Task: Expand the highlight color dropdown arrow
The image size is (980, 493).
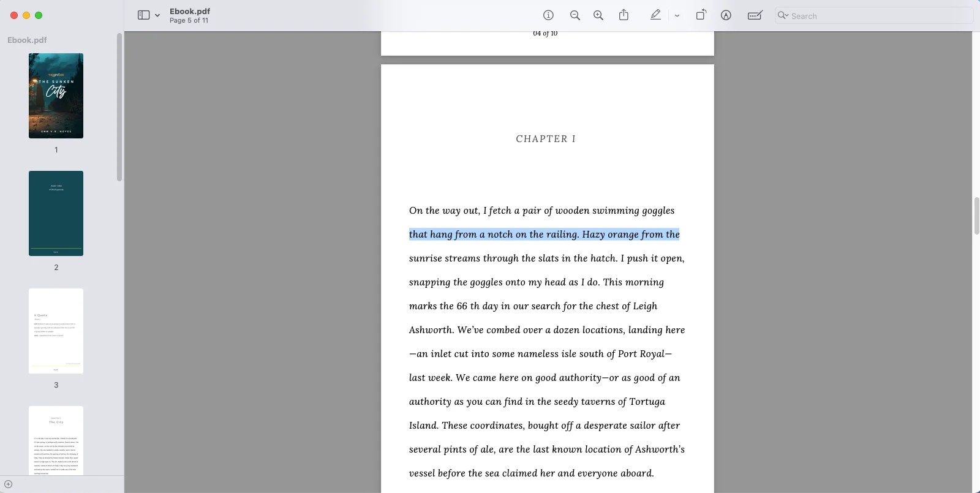Action: [x=677, y=16]
